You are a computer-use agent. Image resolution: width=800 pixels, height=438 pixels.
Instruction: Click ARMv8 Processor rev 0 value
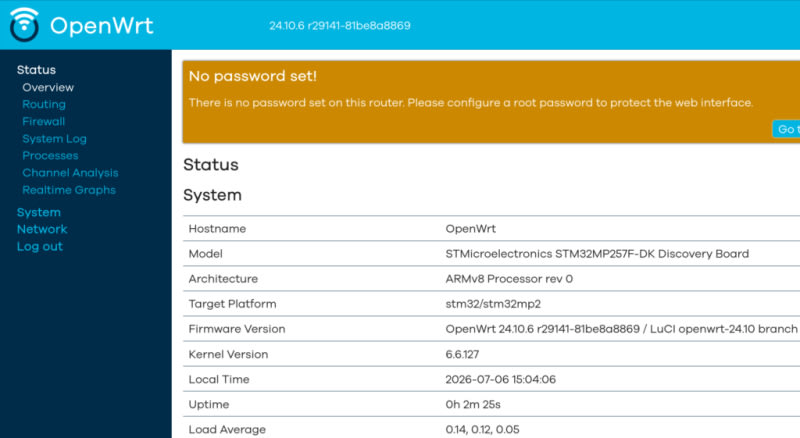click(x=509, y=279)
